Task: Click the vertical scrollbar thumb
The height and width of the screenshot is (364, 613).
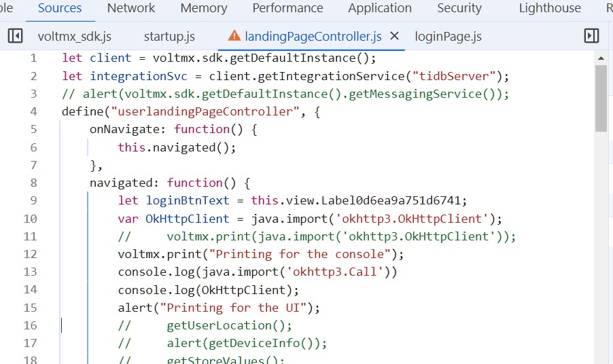Action: (601, 98)
